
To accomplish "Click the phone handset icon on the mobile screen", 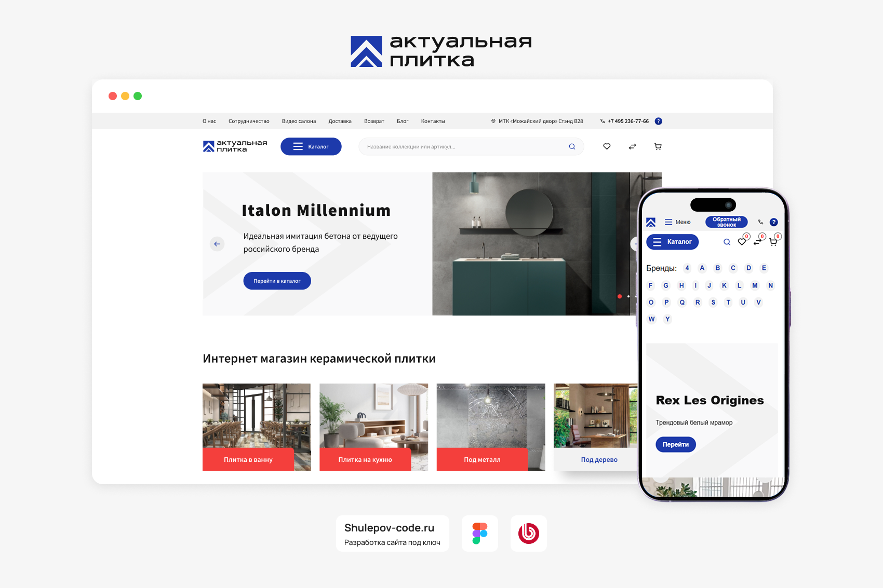I will [x=760, y=222].
